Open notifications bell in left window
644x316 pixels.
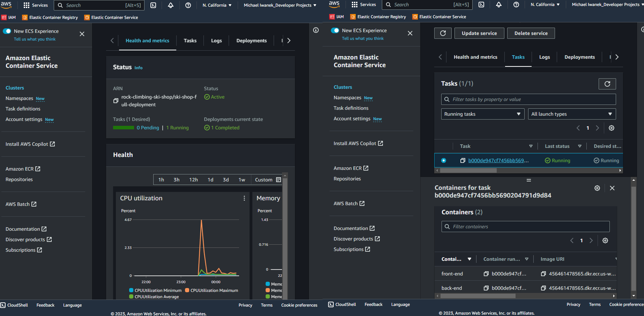171,5
